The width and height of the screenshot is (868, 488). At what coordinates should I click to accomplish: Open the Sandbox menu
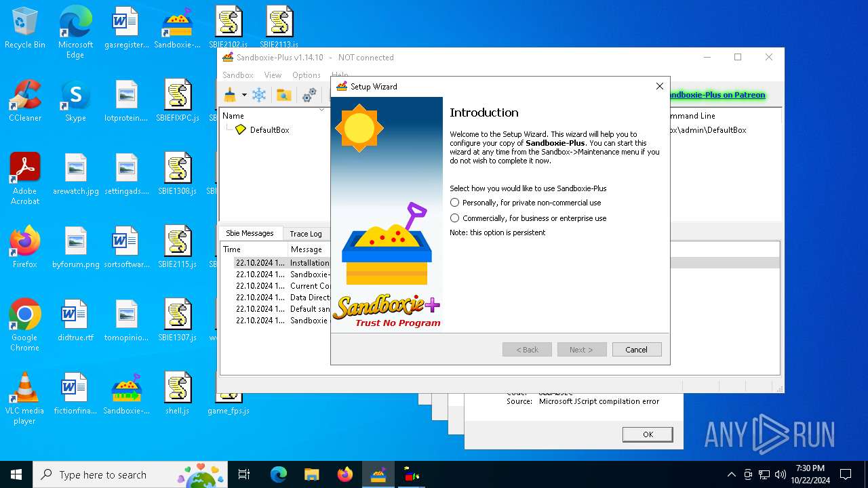point(237,75)
